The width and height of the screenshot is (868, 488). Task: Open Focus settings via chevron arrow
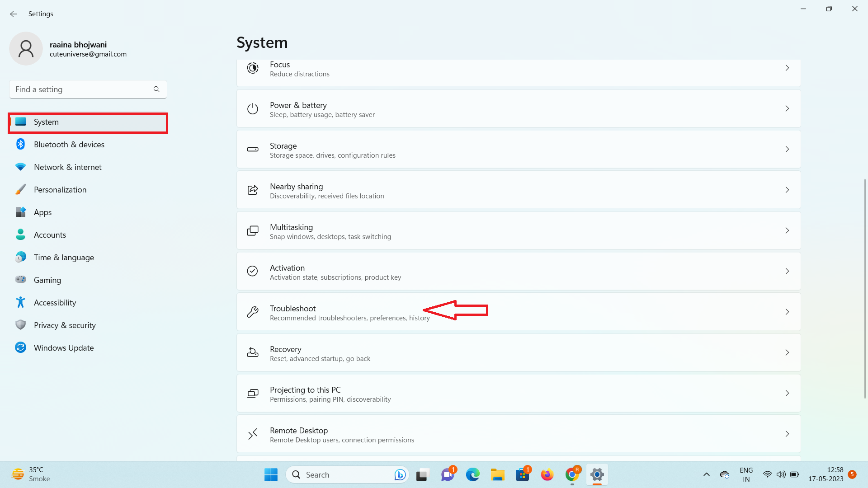787,68
